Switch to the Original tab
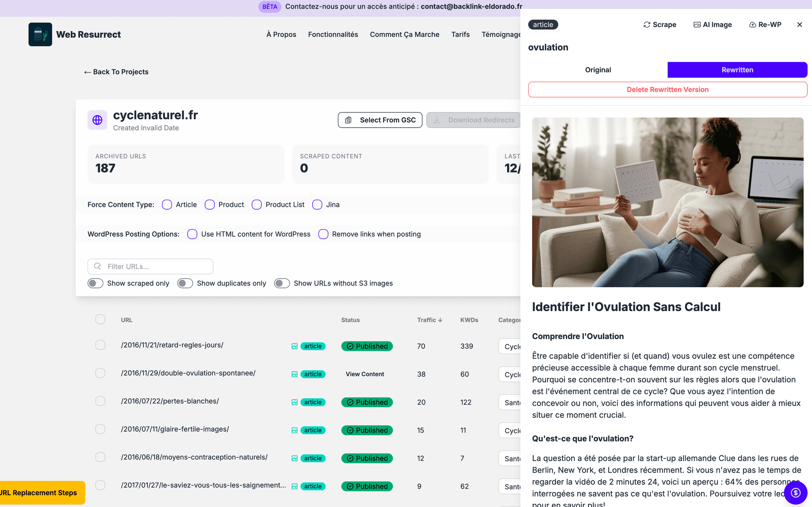The width and height of the screenshot is (812, 507). click(x=598, y=70)
